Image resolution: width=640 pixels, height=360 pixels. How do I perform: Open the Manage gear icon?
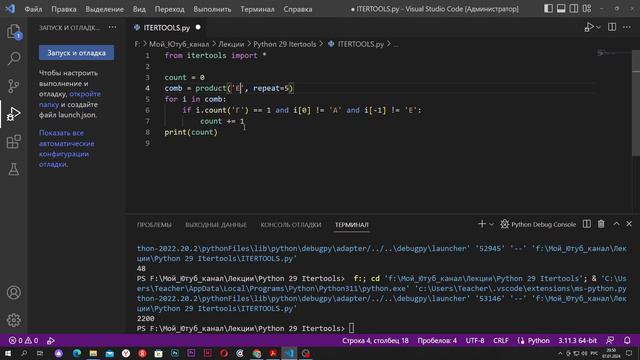click(x=13, y=320)
